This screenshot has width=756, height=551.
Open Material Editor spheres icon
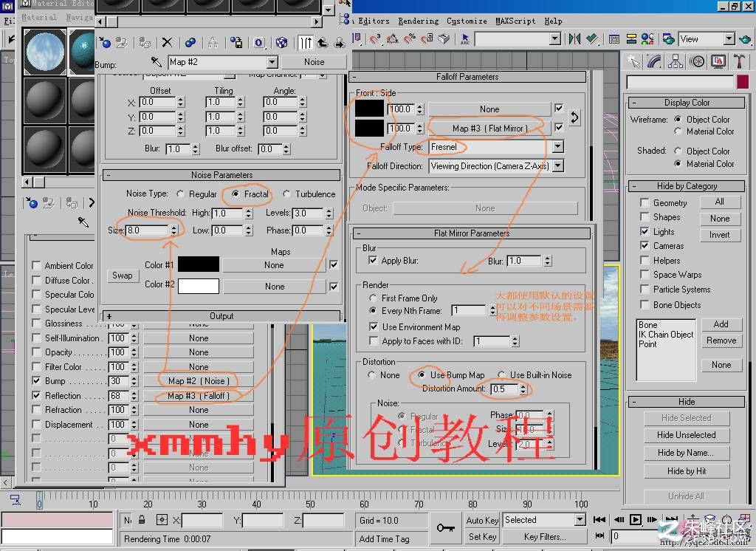[x=647, y=39]
